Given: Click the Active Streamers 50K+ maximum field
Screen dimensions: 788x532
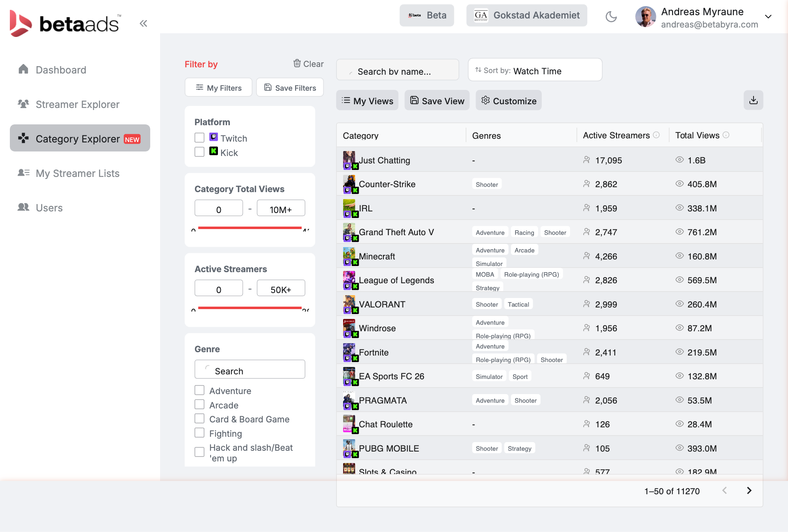Looking at the screenshot, I should coord(281,288).
